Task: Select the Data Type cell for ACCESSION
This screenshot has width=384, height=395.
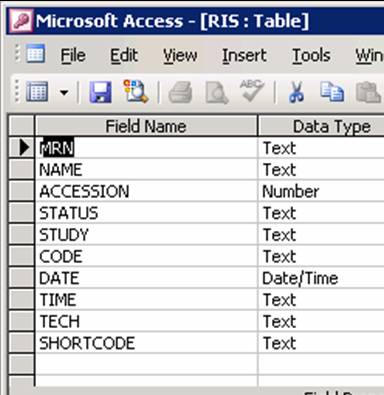Action: tap(321, 191)
